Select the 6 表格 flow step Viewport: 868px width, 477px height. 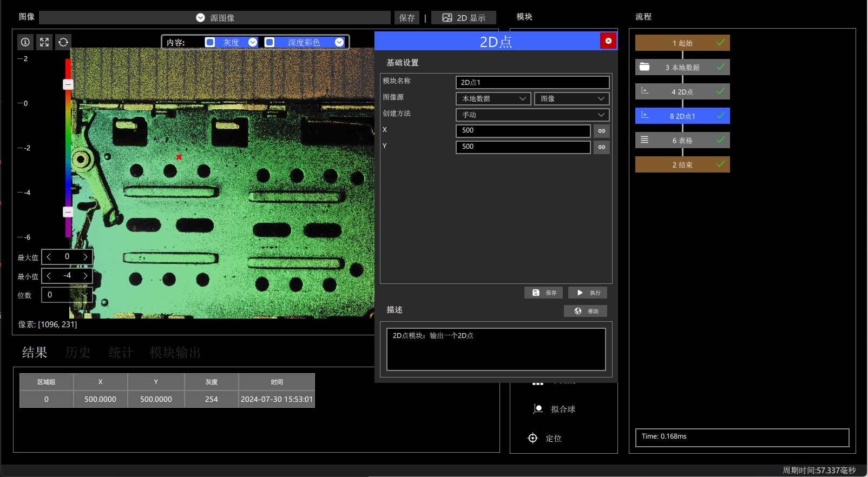click(x=682, y=140)
